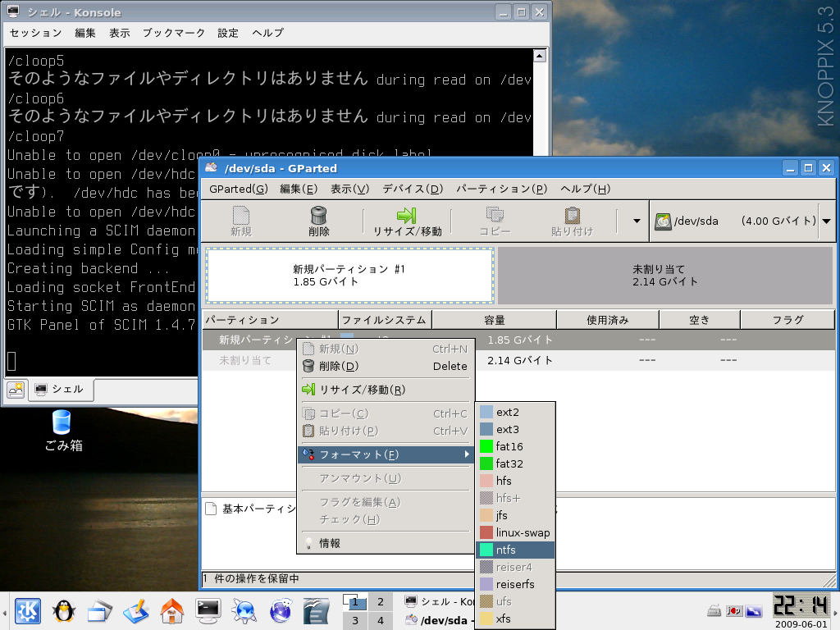Viewport: 840px width, 630px height.
Task: Click the fat16 green color swatch
Action: tap(486, 446)
